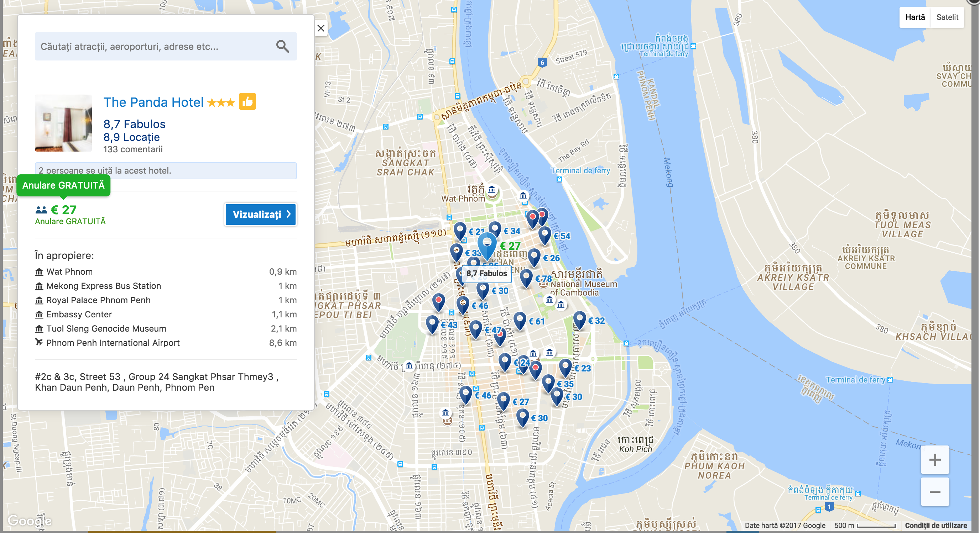Click Wat Phnom landmark icon on map
The width and height of the screenshot is (980, 533).
click(492, 190)
